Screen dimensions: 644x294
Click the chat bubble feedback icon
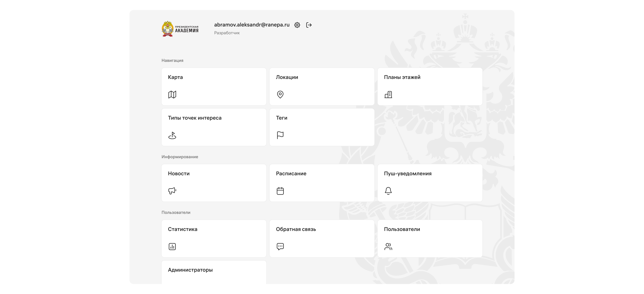click(280, 247)
